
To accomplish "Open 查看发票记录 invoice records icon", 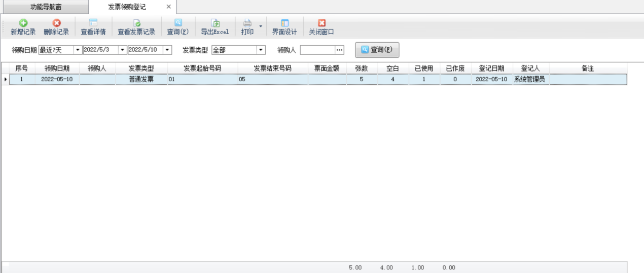I will 136,23.
